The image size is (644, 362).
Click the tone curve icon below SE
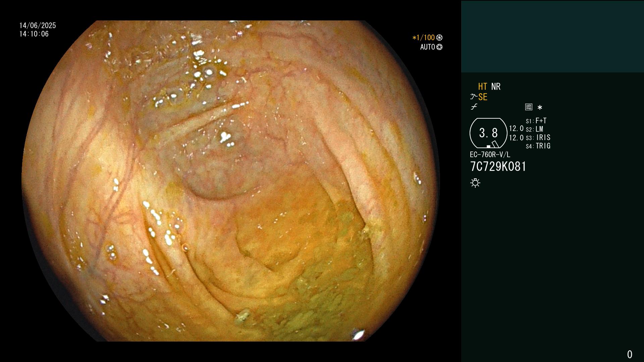click(x=474, y=107)
